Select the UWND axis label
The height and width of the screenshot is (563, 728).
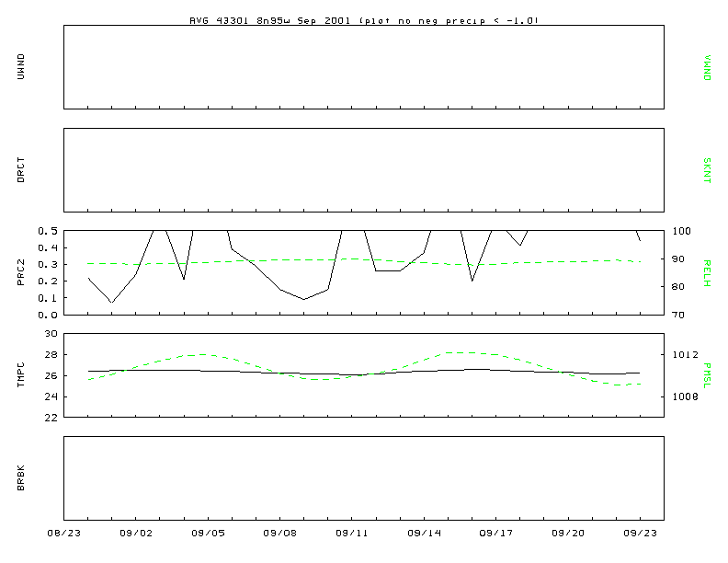pyautogui.click(x=21, y=67)
